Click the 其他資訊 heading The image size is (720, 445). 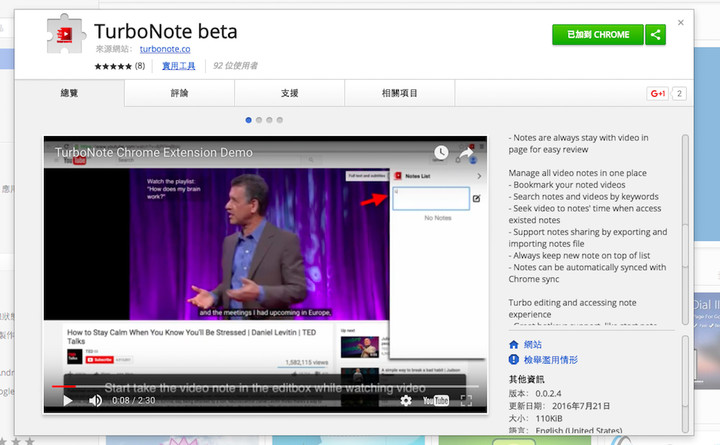point(526,379)
